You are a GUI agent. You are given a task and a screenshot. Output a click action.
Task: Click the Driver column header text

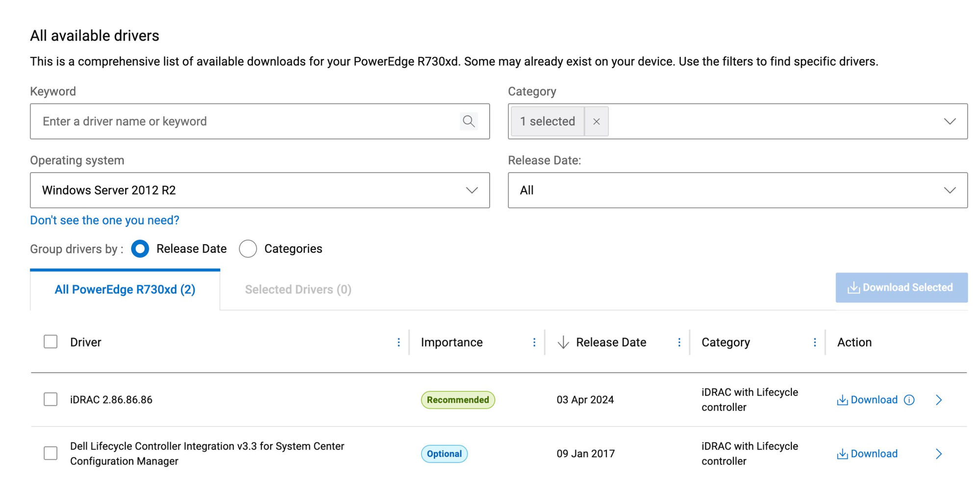pyautogui.click(x=86, y=342)
